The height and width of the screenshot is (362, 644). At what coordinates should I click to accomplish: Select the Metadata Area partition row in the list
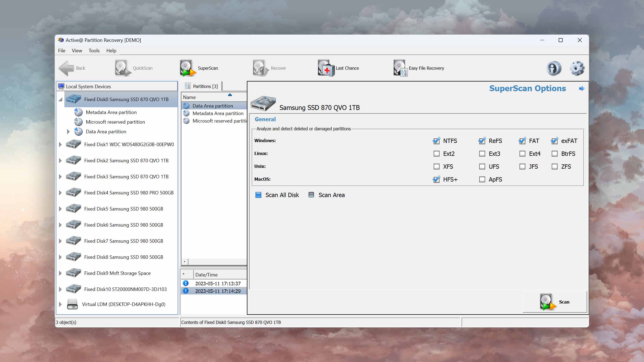tap(214, 113)
